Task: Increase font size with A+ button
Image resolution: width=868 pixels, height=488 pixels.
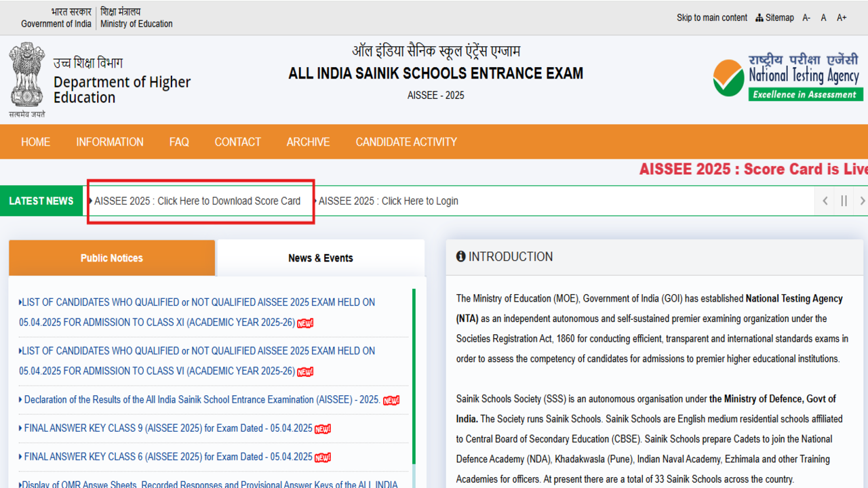Action: [x=842, y=18]
